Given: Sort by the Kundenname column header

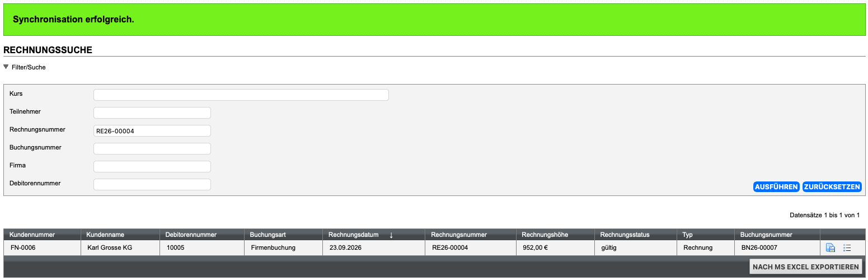Looking at the screenshot, I should [x=105, y=235].
